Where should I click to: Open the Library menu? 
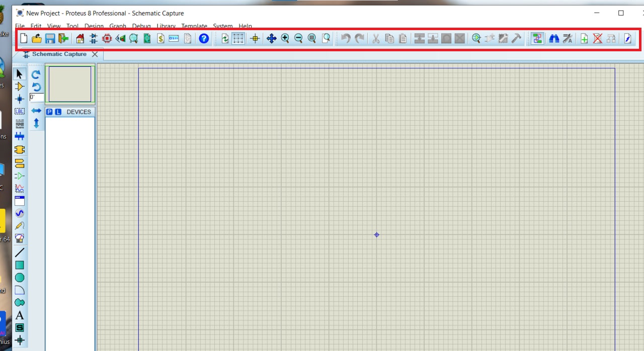[x=166, y=26]
